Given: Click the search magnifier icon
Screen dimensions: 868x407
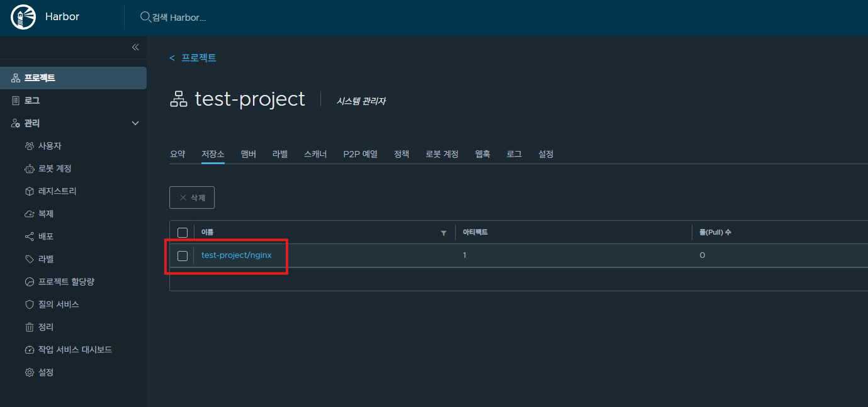Looking at the screenshot, I should 145,17.
